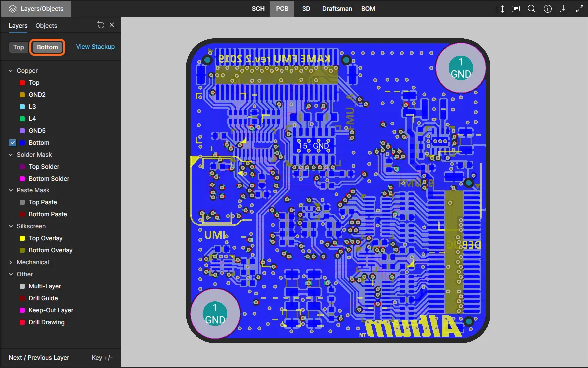Select the Bottom Overlay layer row

tap(60, 250)
